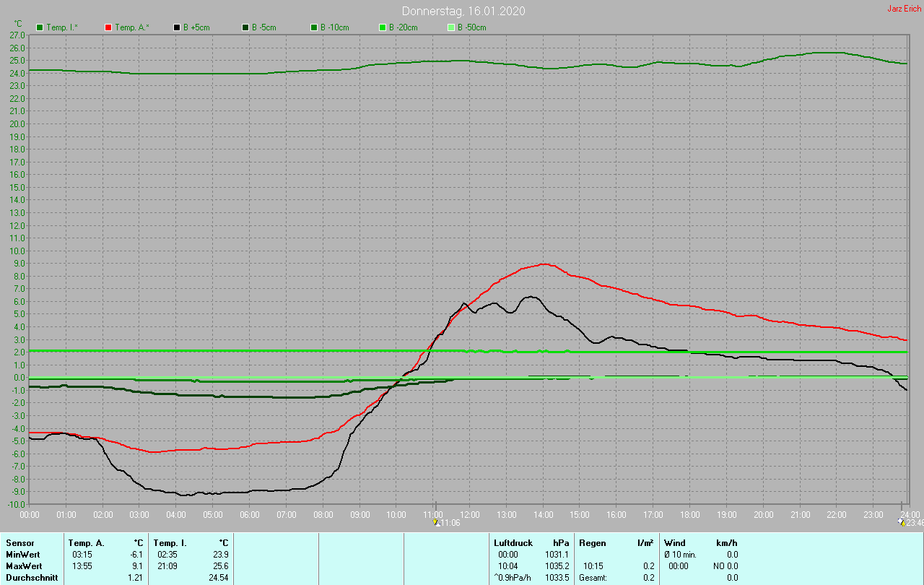Click the 12:00 time axis label
924x585 pixels.
pyautogui.click(x=470, y=514)
